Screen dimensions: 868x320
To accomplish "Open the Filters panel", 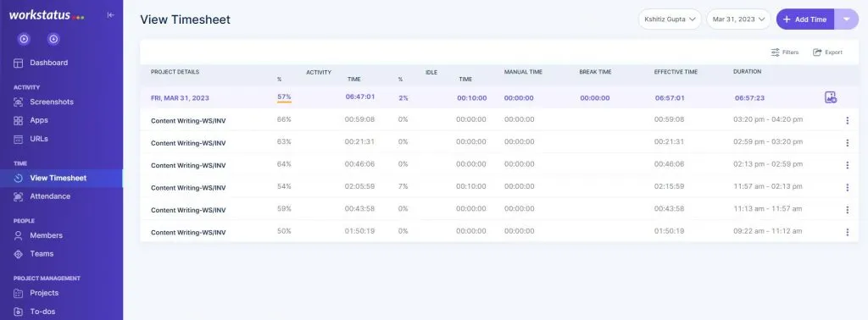I will pos(785,52).
